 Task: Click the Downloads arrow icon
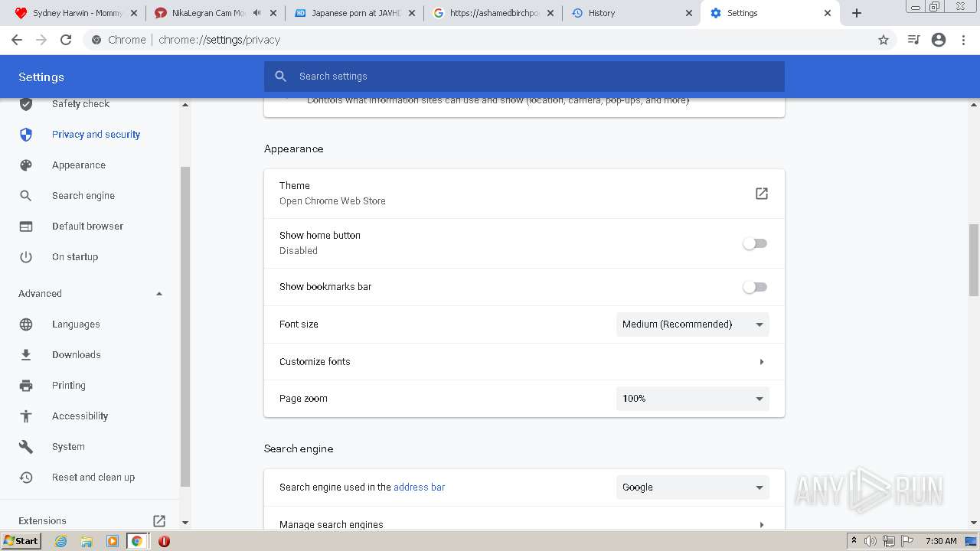26,355
